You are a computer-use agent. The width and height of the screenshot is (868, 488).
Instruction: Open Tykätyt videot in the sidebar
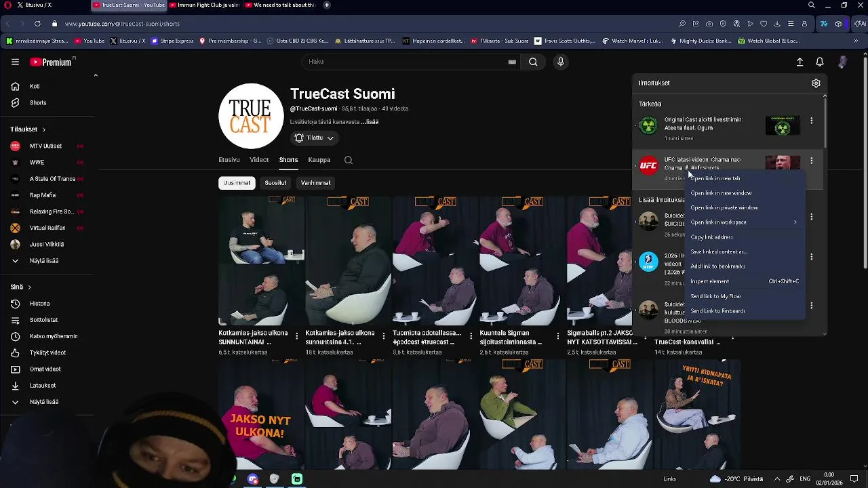pyautogui.click(x=47, y=352)
